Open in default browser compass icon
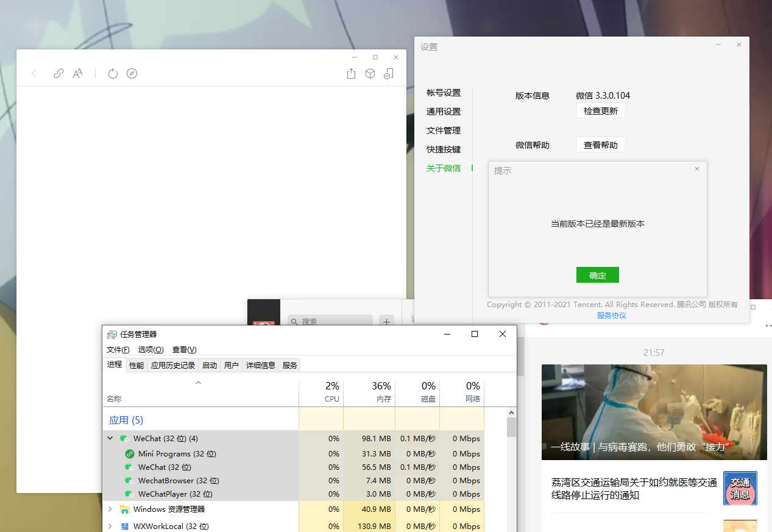The width and height of the screenshot is (772, 532). click(x=132, y=74)
